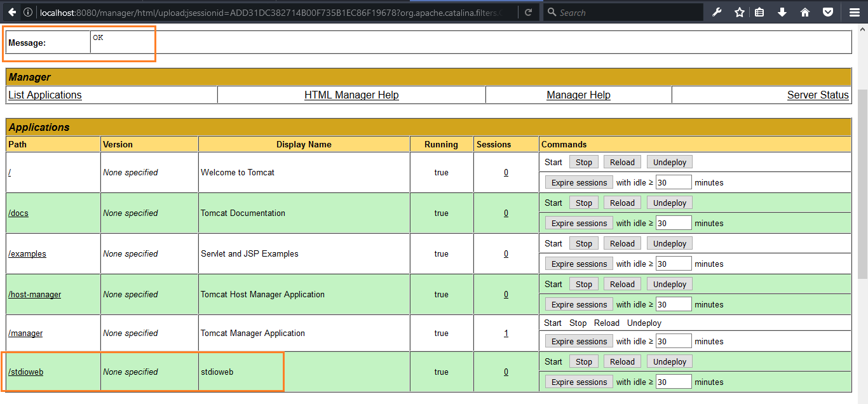Click idle minutes field for /manager

click(674, 341)
